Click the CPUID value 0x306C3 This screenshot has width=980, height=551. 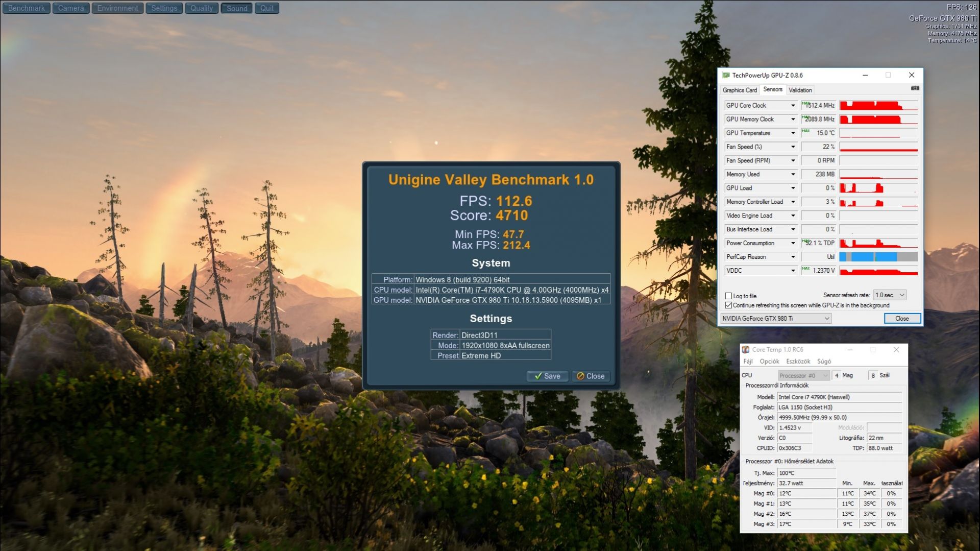tap(795, 448)
